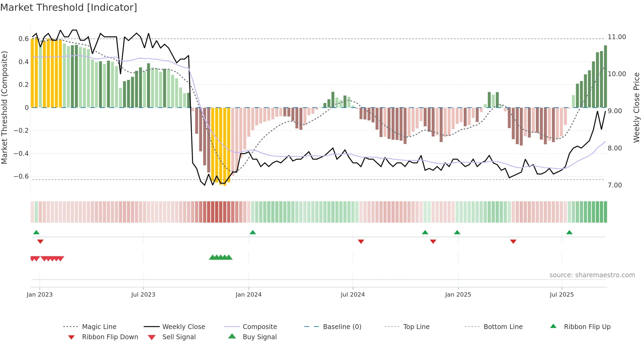Screen dimensions: 644x362
Task: Click the Jan 2025 x-axis label
Action: [458, 294]
